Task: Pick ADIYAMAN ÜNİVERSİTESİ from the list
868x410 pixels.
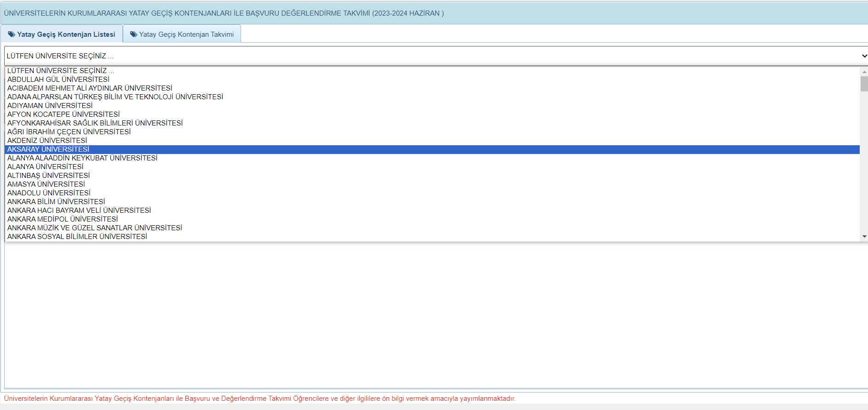Action: click(x=432, y=106)
